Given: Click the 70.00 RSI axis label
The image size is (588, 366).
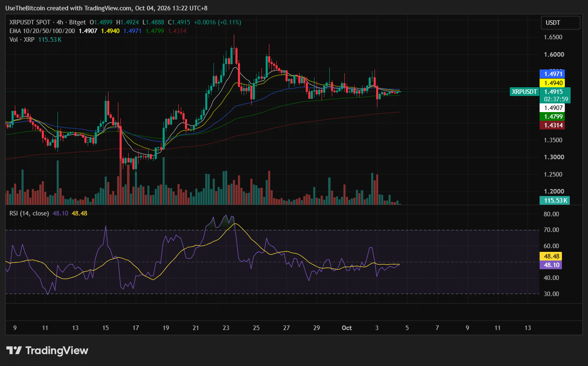Looking at the screenshot, I should coord(552,230).
